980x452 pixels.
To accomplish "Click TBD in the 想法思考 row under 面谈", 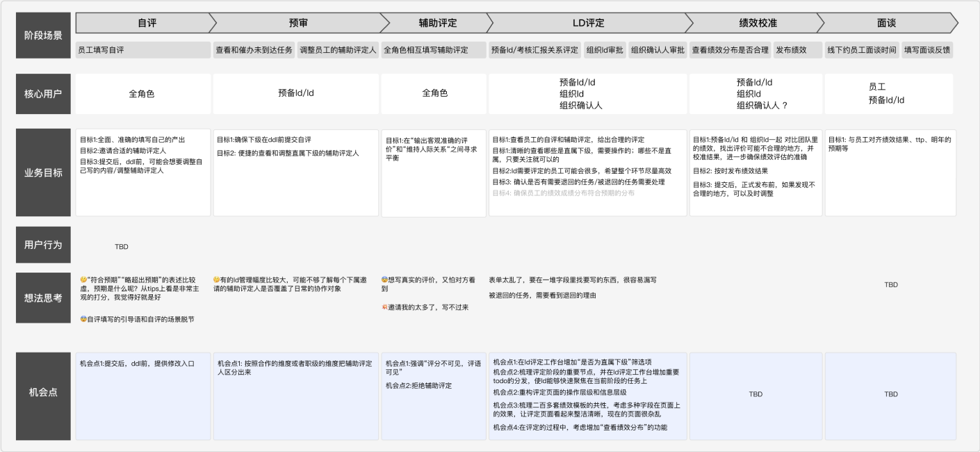I will pyautogui.click(x=891, y=284).
